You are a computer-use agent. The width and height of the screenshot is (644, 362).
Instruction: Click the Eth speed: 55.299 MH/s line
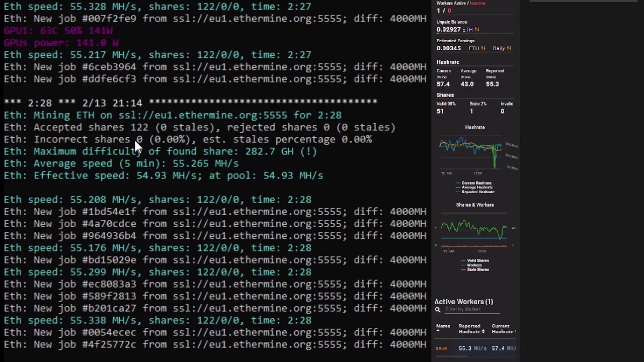(x=157, y=272)
